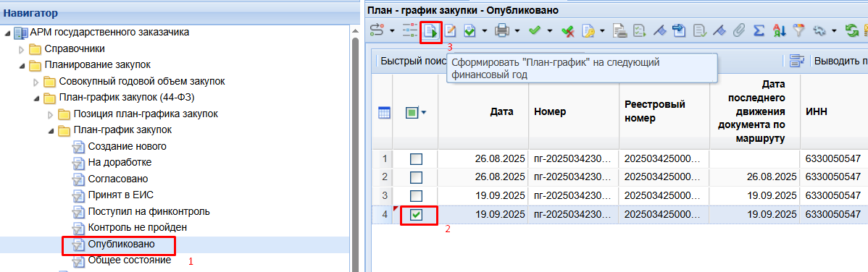Open dropdown beside header select-all checkbox
The height and width of the screenshot is (272, 868).
click(423, 113)
